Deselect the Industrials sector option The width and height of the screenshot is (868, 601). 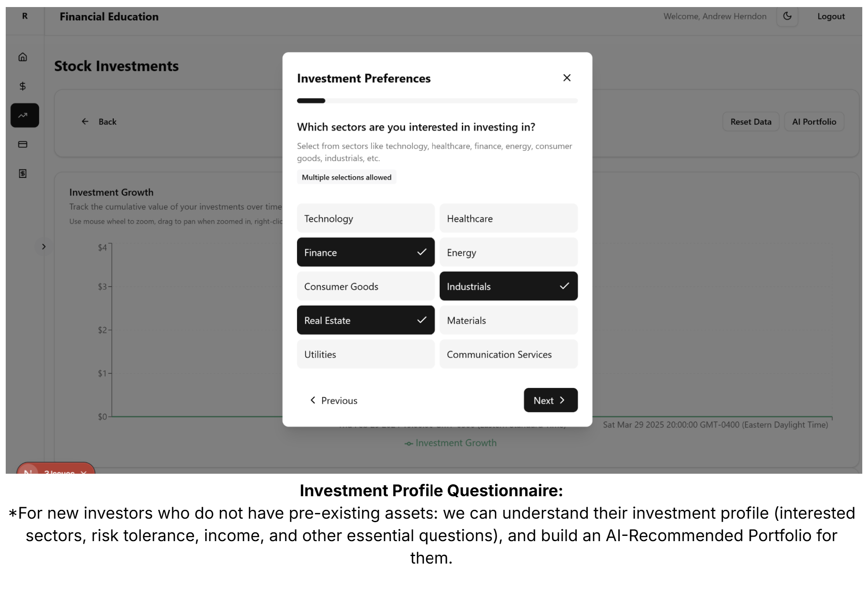pos(508,286)
